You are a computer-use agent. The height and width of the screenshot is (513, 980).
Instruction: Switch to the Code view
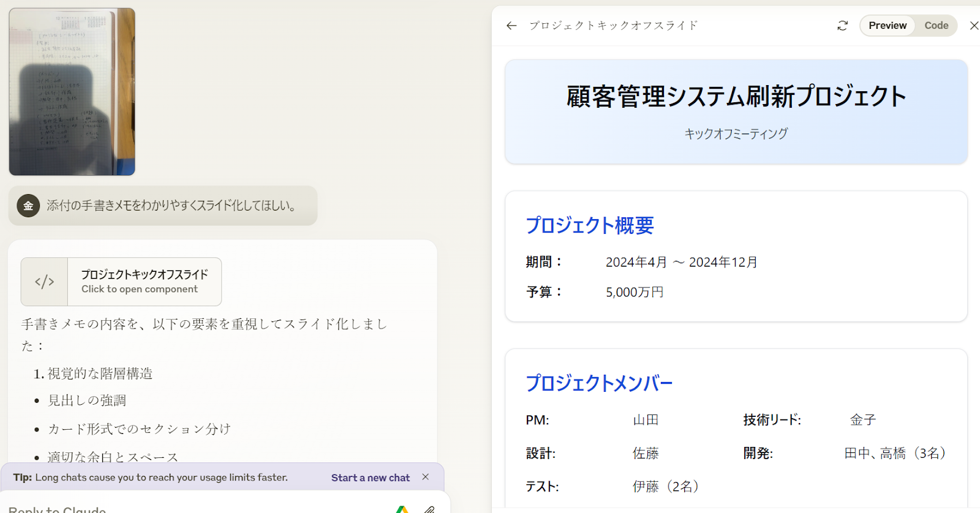(936, 26)
